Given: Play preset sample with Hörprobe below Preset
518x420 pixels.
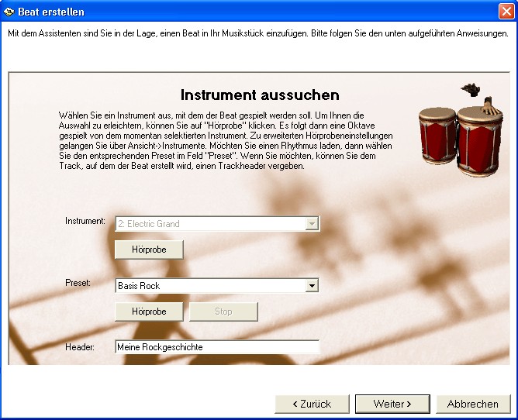Looking at the screenshot, I should click(x=149, y=312).
